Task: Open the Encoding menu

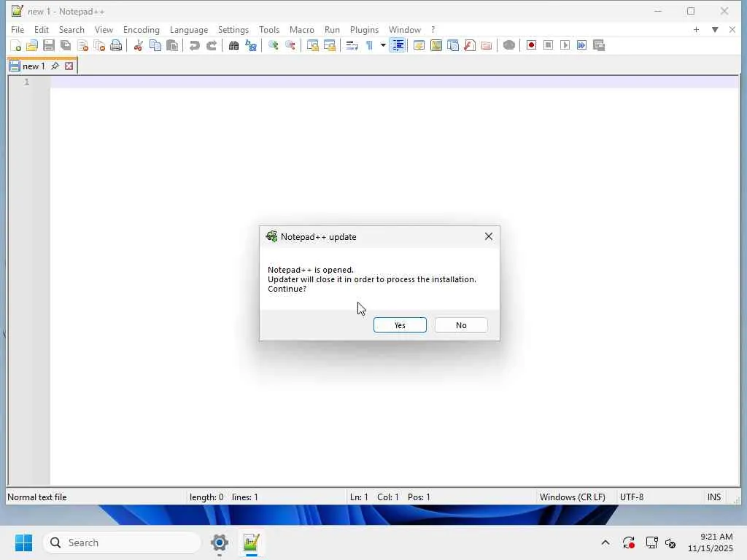Action: (x=141, y=29)
